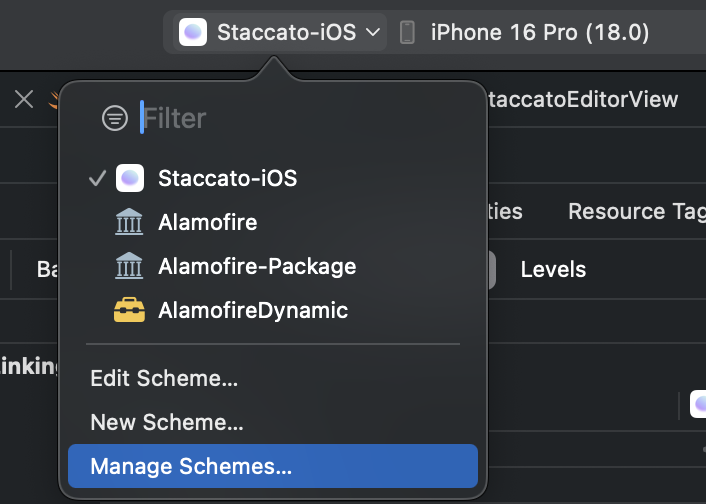Click the Alamofire-Package library icon
Image resolution: width=706 pixels, height=504 pixels.
130,266
